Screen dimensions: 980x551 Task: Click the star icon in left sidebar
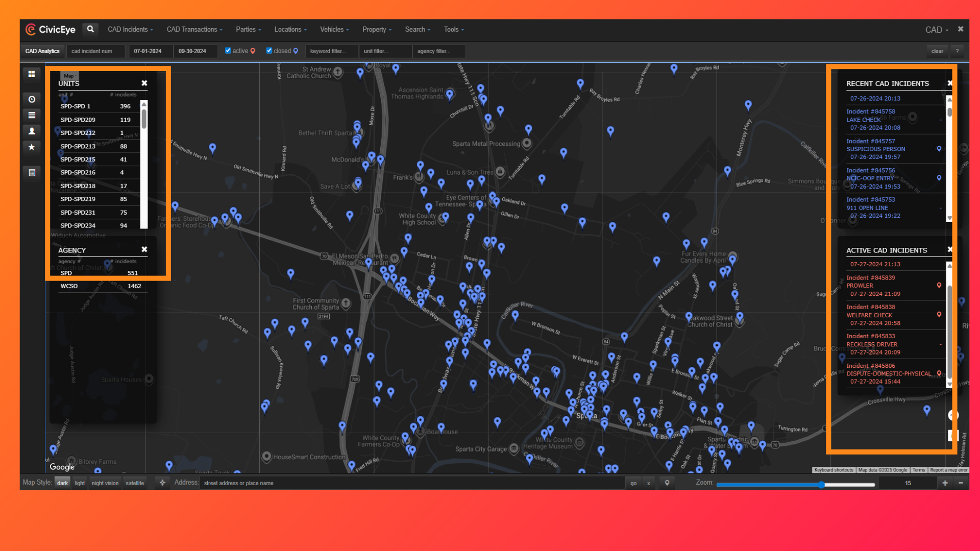click(x=32, y=147)
